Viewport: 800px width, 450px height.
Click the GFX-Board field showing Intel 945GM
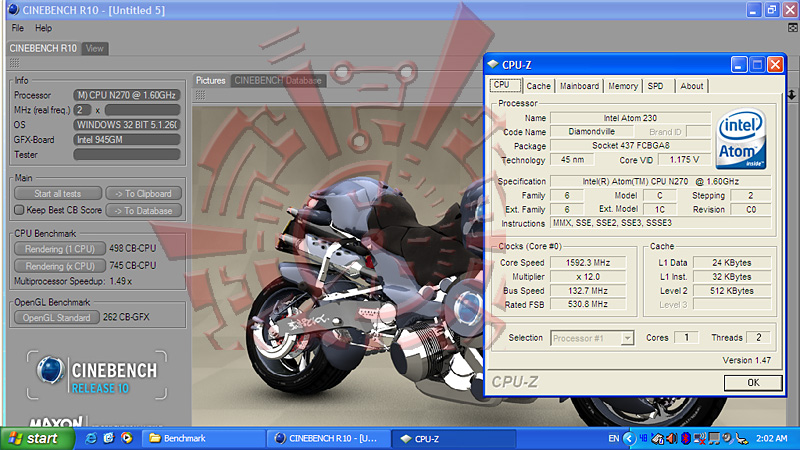[x=127, y=139]
